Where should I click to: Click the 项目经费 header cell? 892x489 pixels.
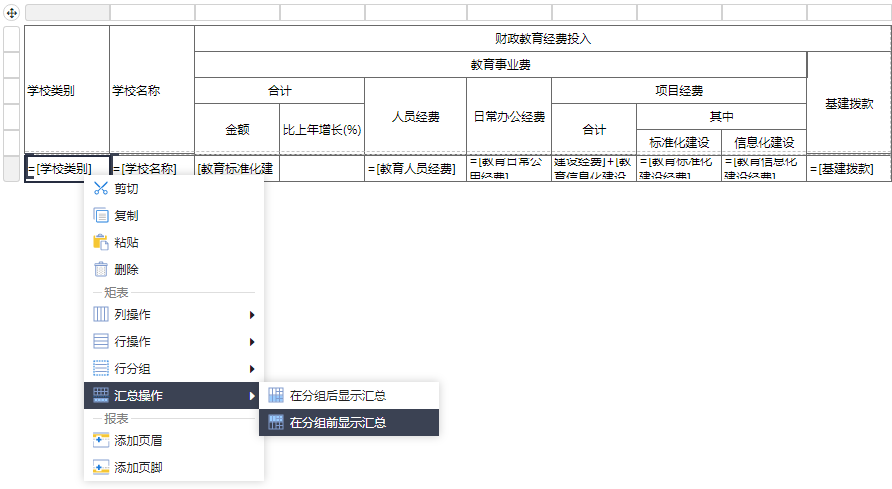pos(679,91)
